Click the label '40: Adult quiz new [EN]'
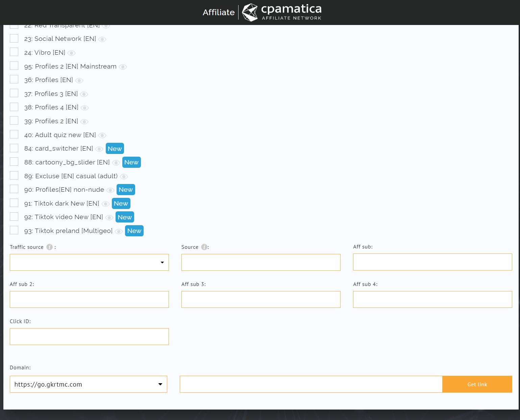 (x=60, y=135)
